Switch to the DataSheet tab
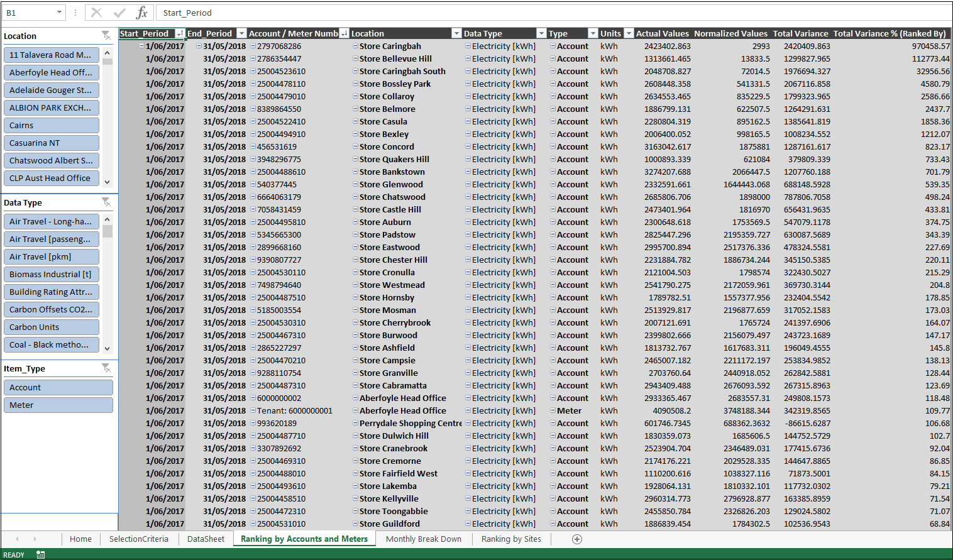The width and height of the screenshot is (953, 560). click(206, 539)
